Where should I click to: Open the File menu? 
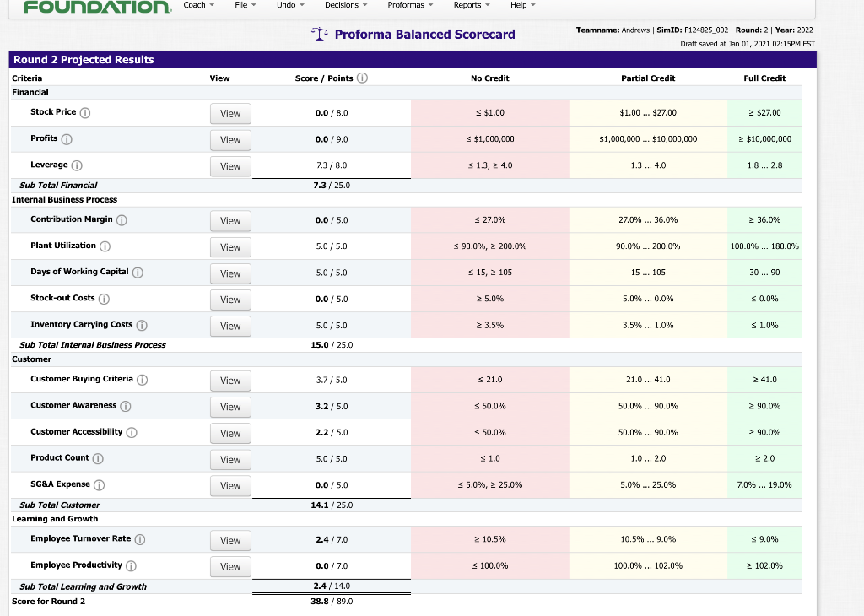click(245, 5)
